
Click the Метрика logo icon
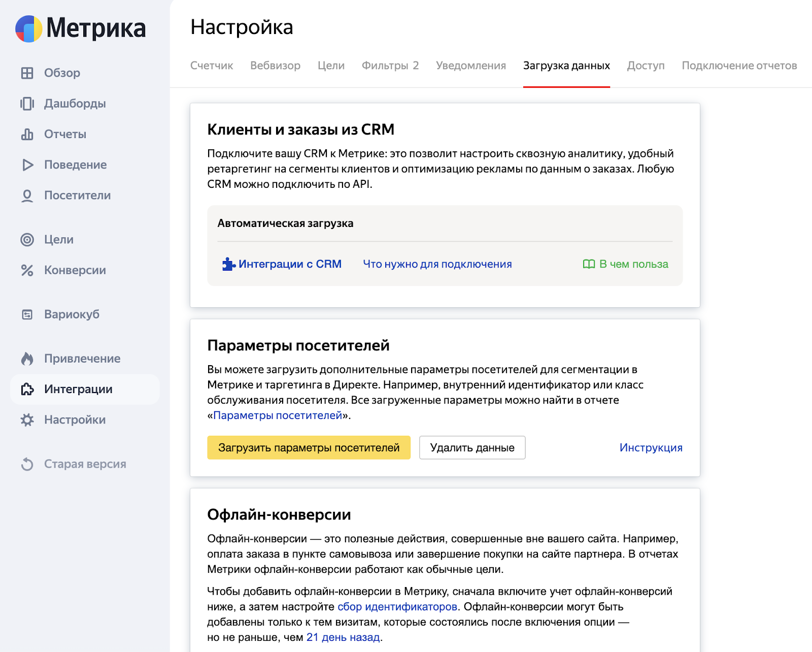point(28,28)
